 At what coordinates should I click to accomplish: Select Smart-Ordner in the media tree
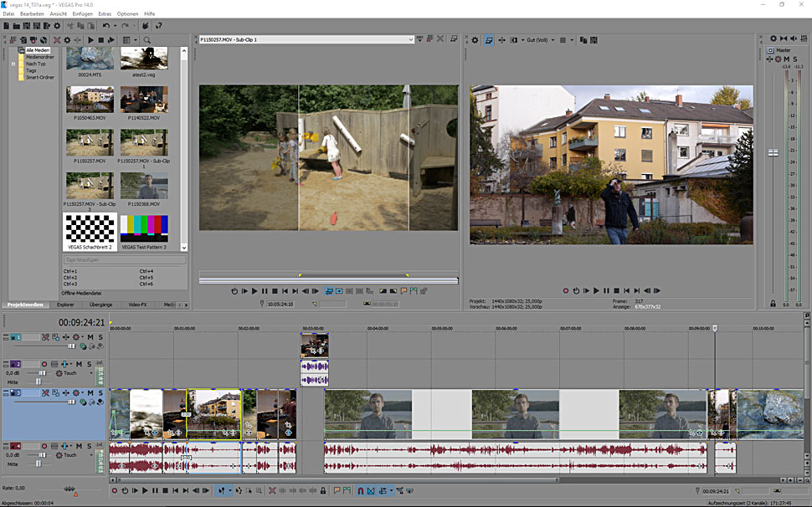pyautogui.click(x=39, y=77)
